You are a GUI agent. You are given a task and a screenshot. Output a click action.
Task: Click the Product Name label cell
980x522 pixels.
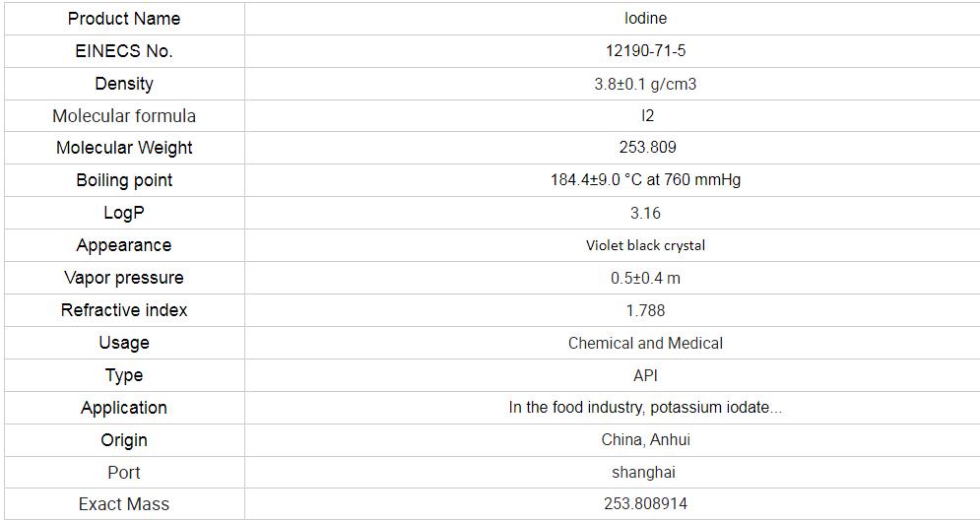(x=123, y=19)
